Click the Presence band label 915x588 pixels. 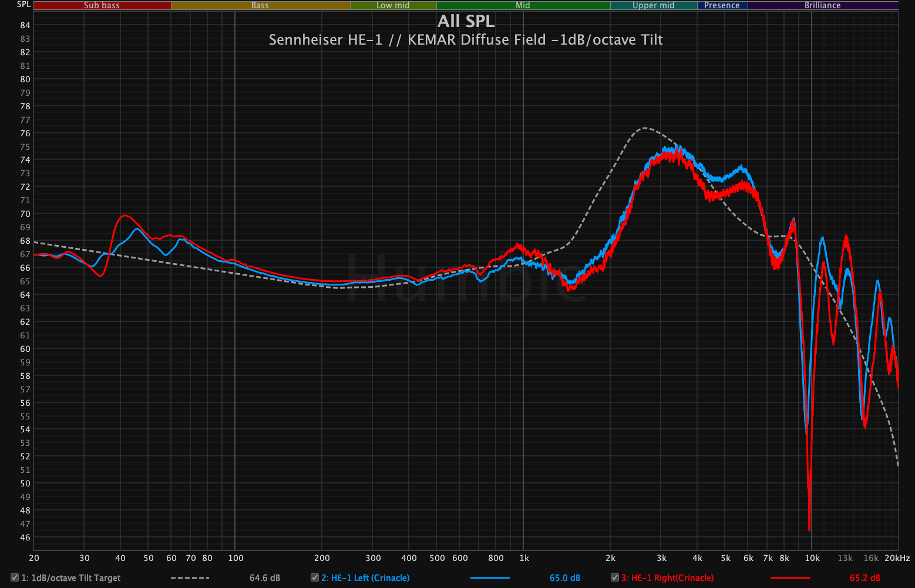click(722, 5)
